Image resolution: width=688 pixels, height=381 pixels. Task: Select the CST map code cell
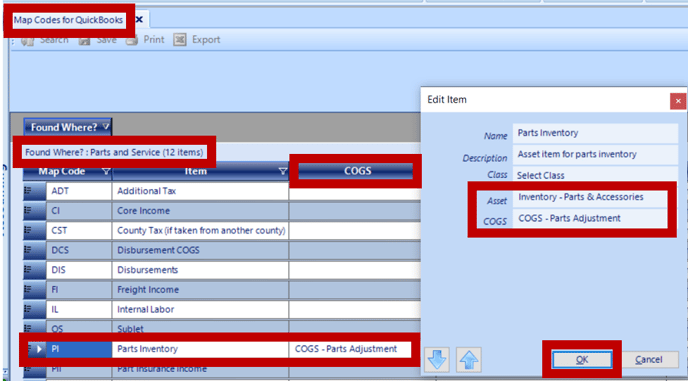[79, 230]
